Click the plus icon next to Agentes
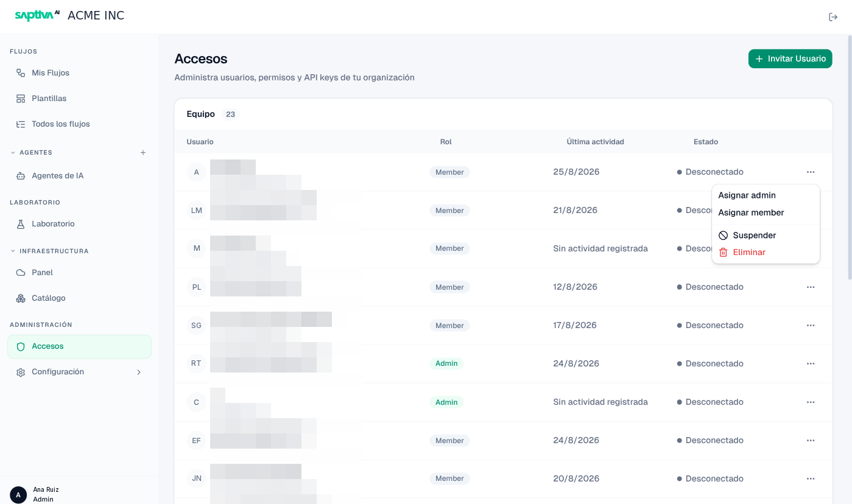Screen dimensions: 852x504 (143, 153)
